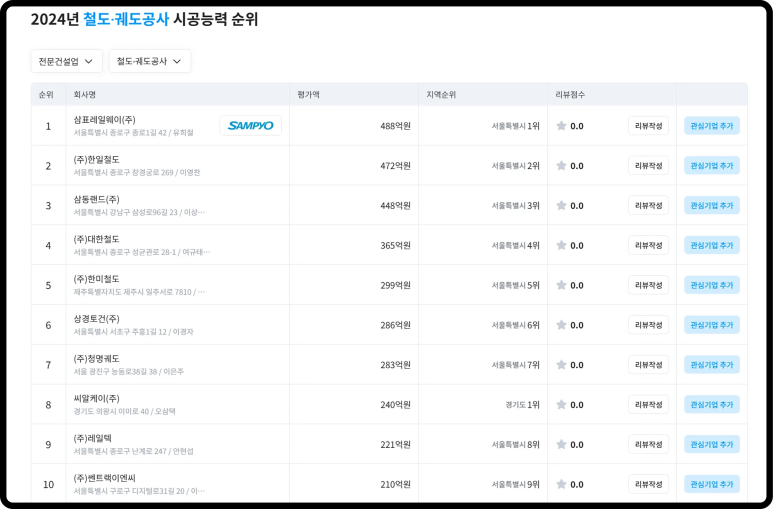Click star rating icon for (주)대한철도
This screenshot has width=773, height=509.
[x=561, y=245]
